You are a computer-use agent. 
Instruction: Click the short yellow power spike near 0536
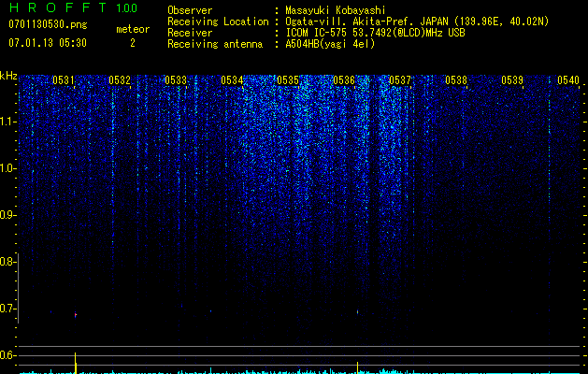(x=357, y=367)
